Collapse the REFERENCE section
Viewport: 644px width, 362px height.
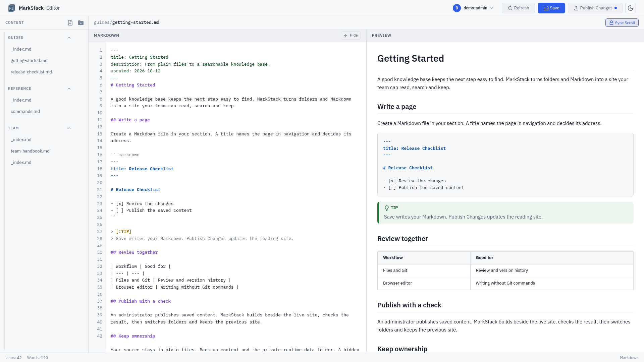[69, 88]
